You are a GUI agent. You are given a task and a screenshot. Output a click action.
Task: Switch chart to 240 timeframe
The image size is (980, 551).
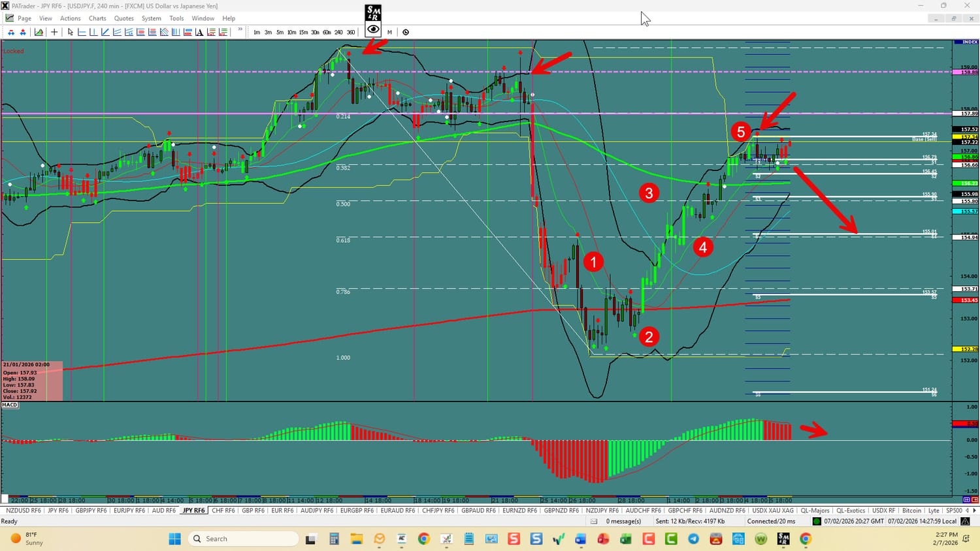point(338,32)
